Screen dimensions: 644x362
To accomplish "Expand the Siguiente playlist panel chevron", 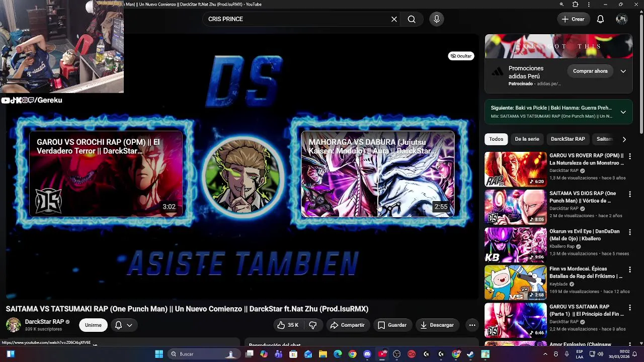I will (x=623, y=112).
